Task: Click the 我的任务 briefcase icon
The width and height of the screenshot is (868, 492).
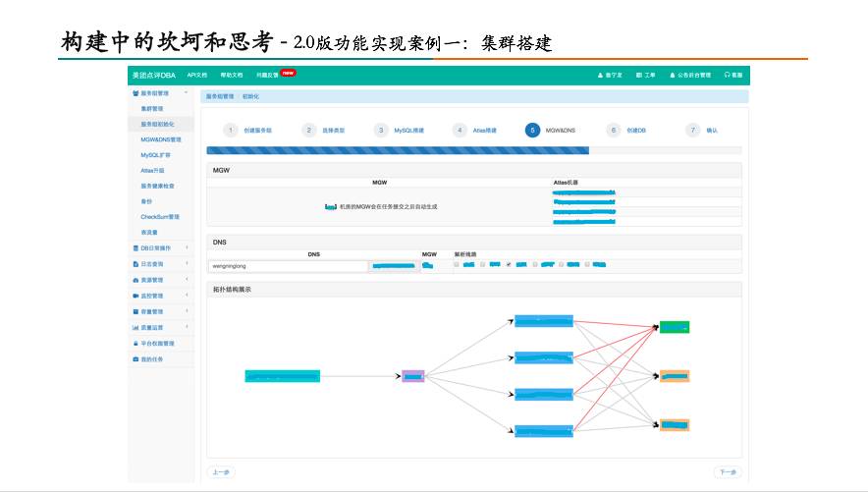Action: (136, 359)
